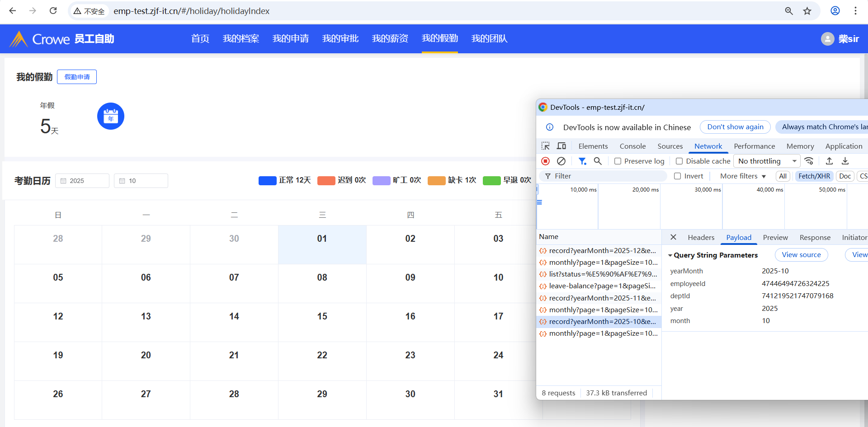
Task: Click the red 迟到 legend swatch
Action: [x=326, y=181]
